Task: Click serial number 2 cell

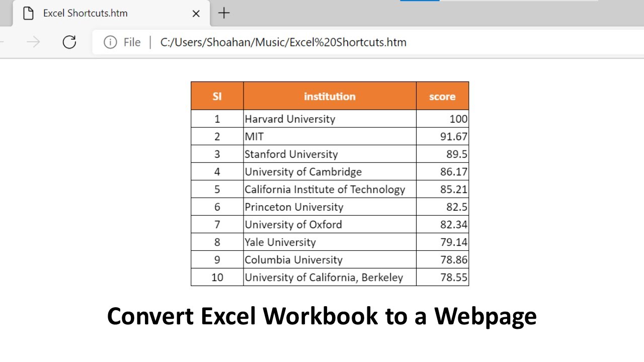Action: [x=217, y=137]
